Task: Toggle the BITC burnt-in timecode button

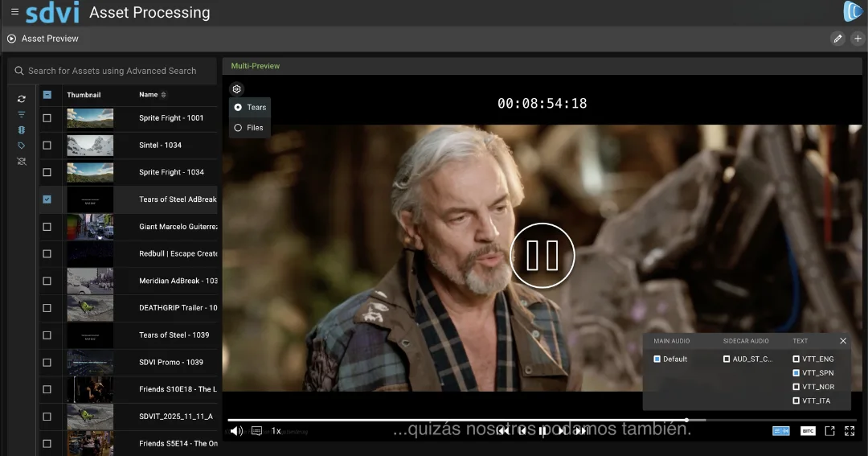Action: click(x=809, y=430)
